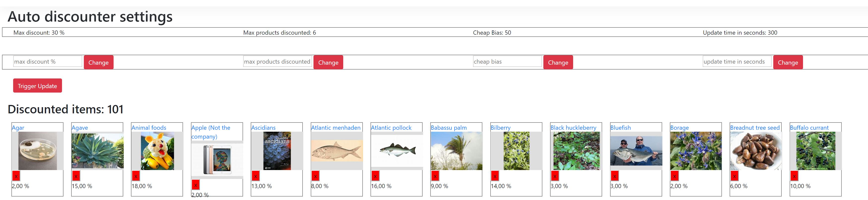Delete Bluefish discount with red X
Screen dimensions: 868x200
coord(615,176)
